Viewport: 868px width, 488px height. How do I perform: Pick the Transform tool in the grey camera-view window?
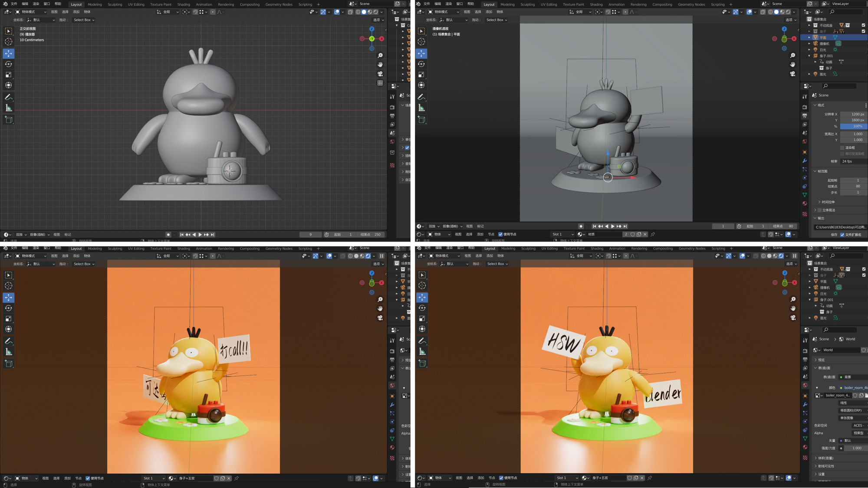421,85
